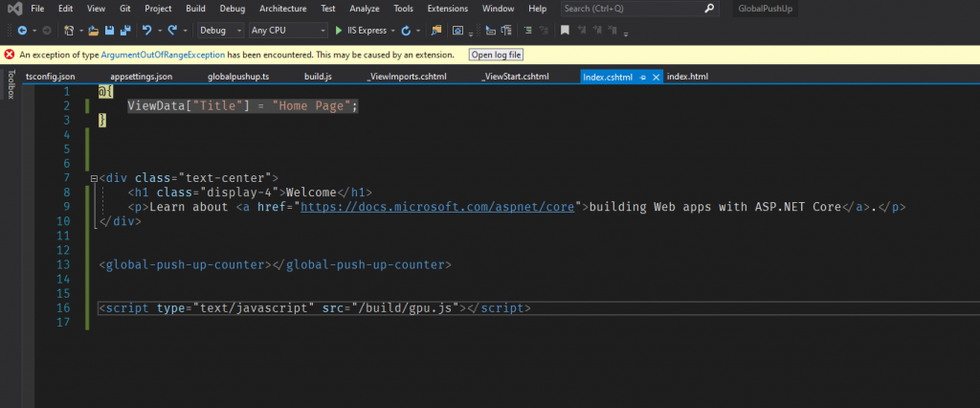Switch to the appsettings.json tab

[x=142, y=77]
